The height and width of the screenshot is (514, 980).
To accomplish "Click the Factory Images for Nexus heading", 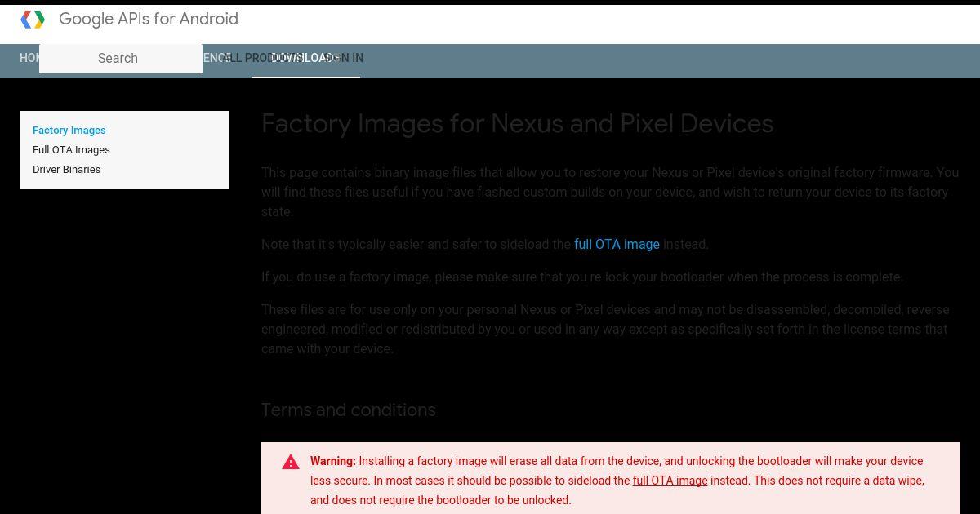I will coord(517,123).
